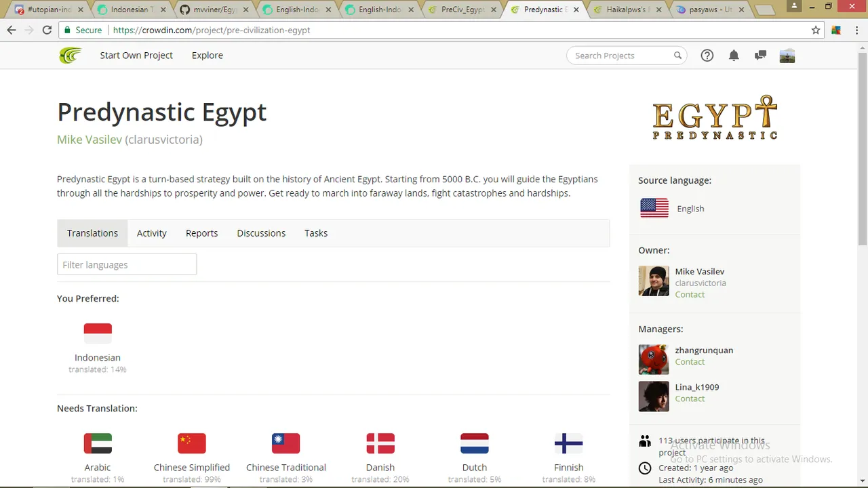The height and width of the screenshot is (488, 868).
Task: Open a new browser tab button
Action: (x=765, y=10)
